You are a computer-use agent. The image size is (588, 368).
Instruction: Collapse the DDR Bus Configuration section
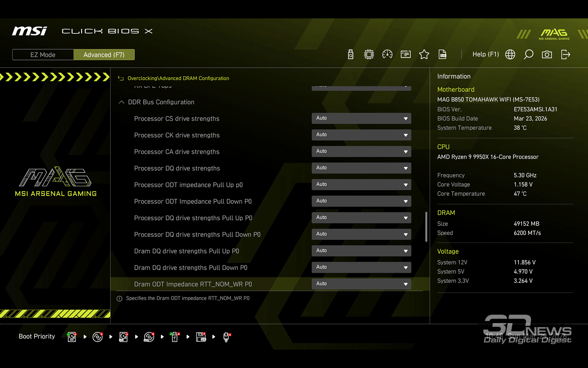point(122,102)
